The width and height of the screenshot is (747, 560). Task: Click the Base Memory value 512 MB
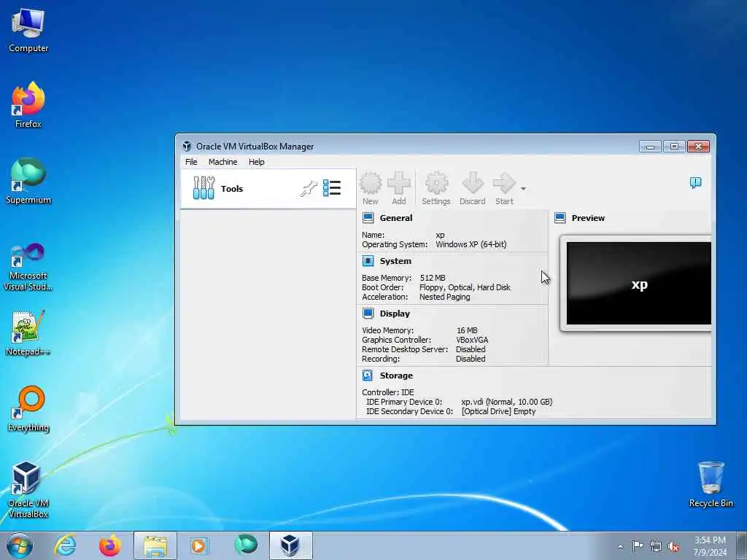point(433,278)
